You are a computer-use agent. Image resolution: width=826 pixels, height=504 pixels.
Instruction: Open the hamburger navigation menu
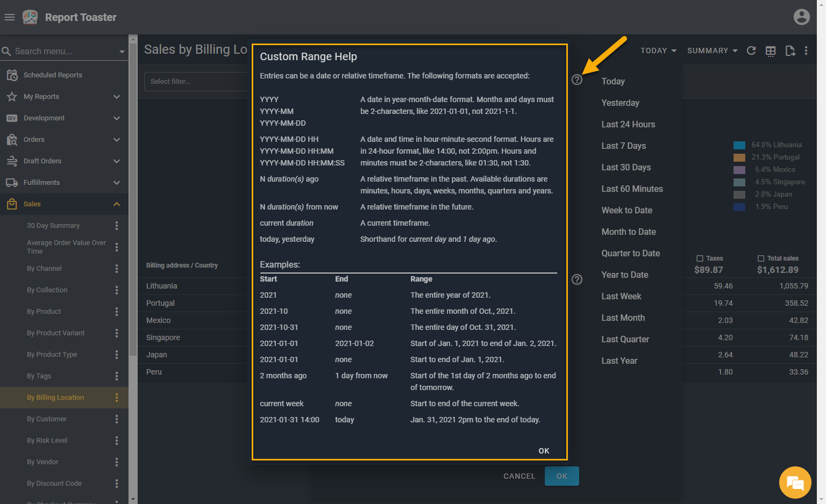coord(9,17)
